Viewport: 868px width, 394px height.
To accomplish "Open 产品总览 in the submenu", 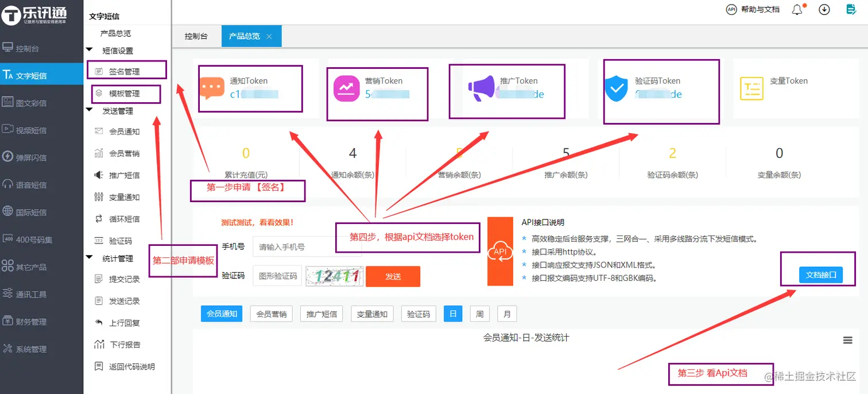I will [115, 33].
